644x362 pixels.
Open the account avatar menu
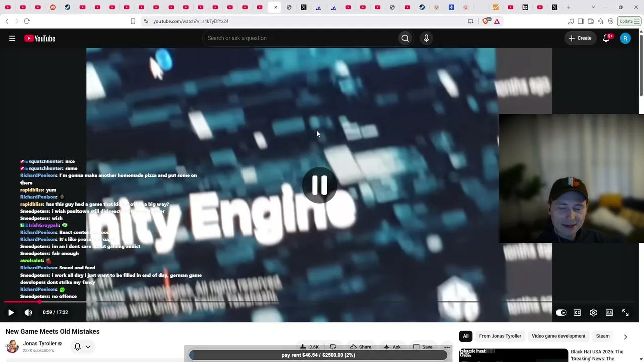point(625,38)
